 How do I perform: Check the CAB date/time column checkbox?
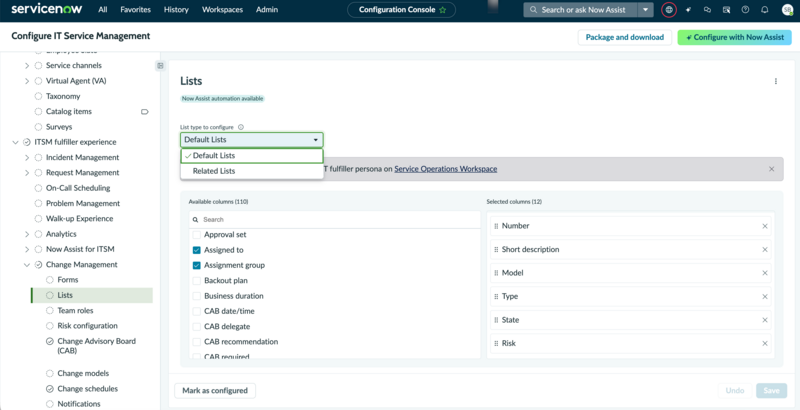[196, 311]
